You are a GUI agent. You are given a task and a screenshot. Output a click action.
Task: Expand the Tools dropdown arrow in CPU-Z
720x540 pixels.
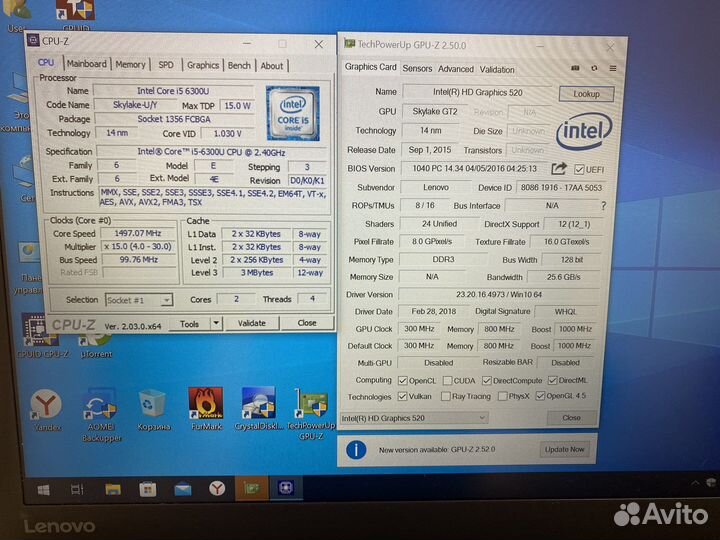tap(216, 324)
